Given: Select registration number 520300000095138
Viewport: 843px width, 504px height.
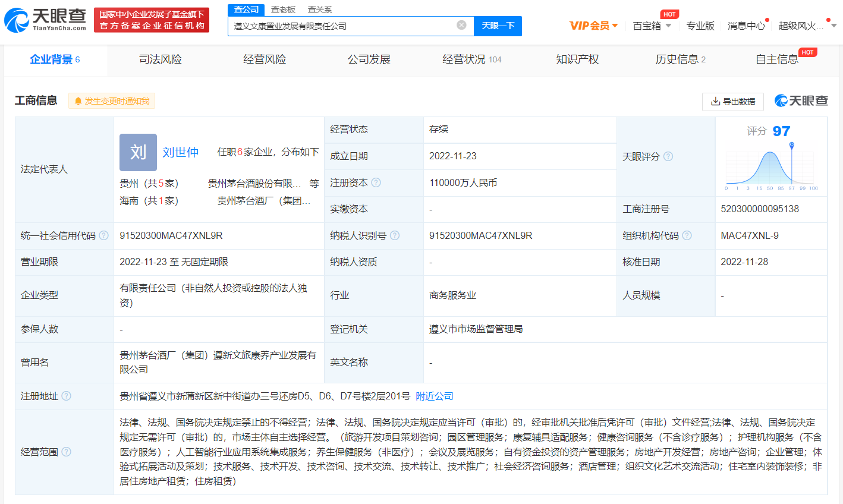Looking at the screenshot, I should (x=760, y=209).
